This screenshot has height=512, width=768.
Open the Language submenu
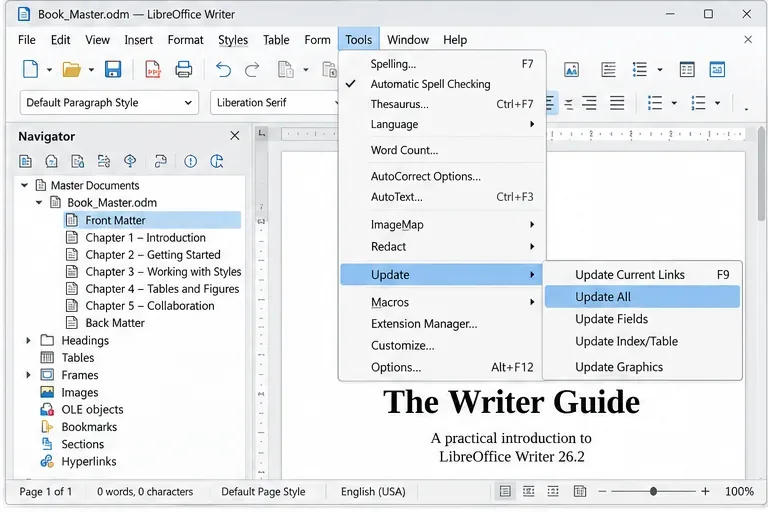click(442, 124)
